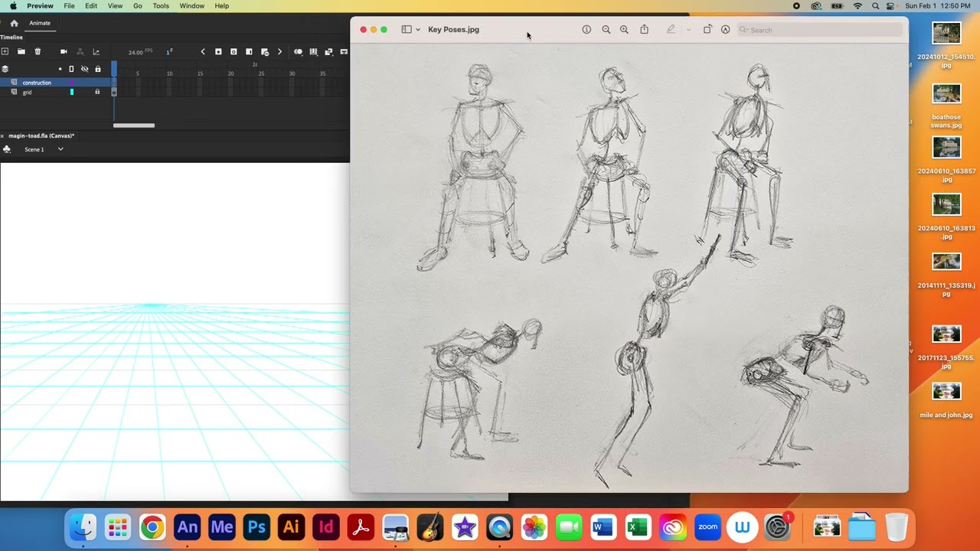Add a new layer in Timeline
The image size is (980, 551).
[5, 51]
